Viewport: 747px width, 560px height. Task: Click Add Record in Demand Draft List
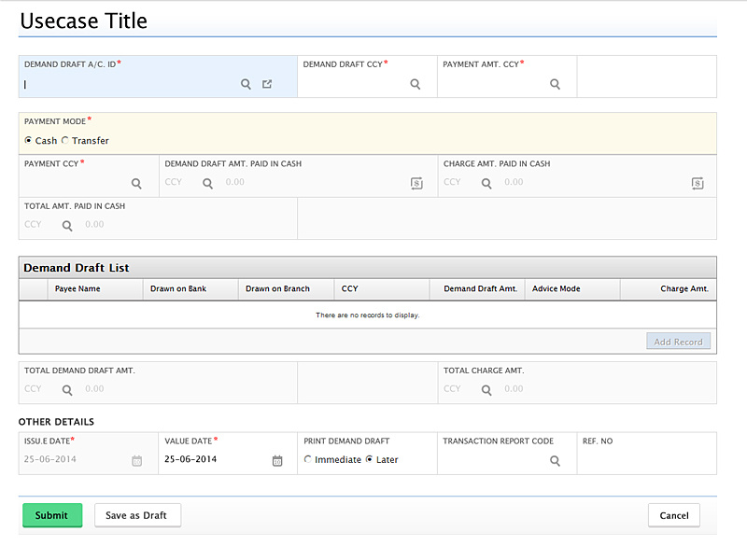(678, 342)
